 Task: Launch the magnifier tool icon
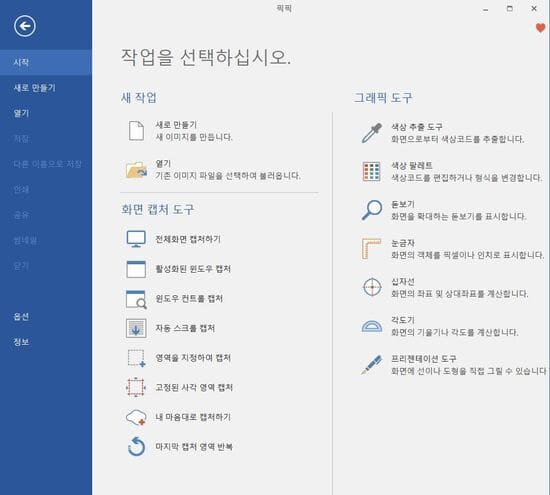(x=372, y=210)
